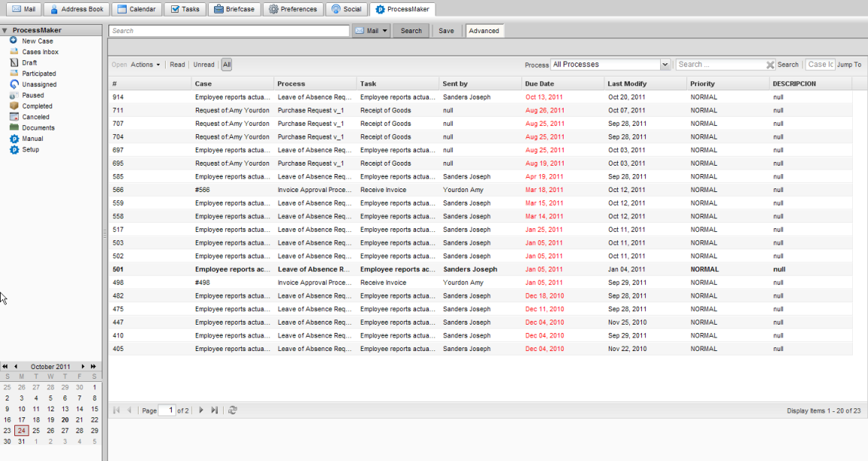Click the Advanced search button

tap(484, 31)
